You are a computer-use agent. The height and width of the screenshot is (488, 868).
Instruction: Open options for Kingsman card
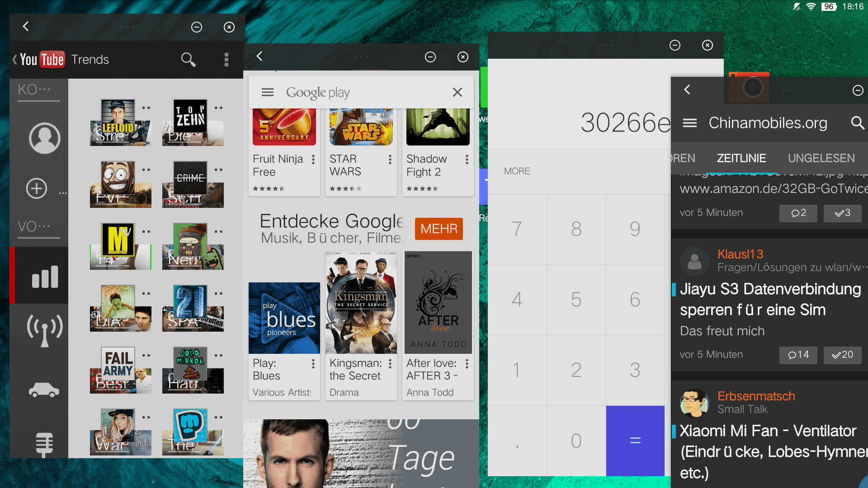pyautogui.click(x=390, y=364)
